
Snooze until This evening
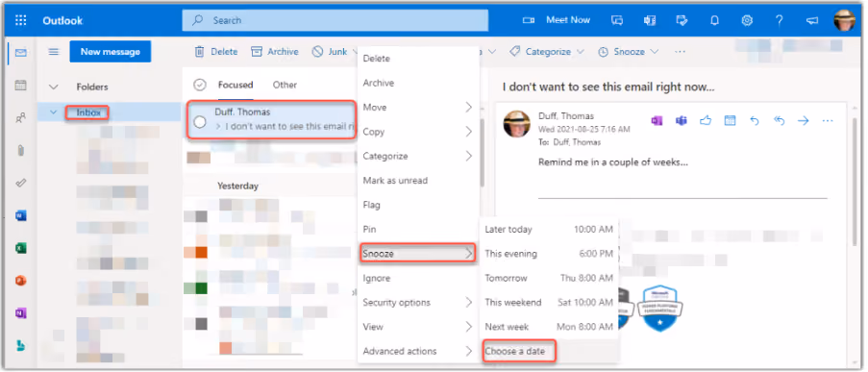[549, 254]
